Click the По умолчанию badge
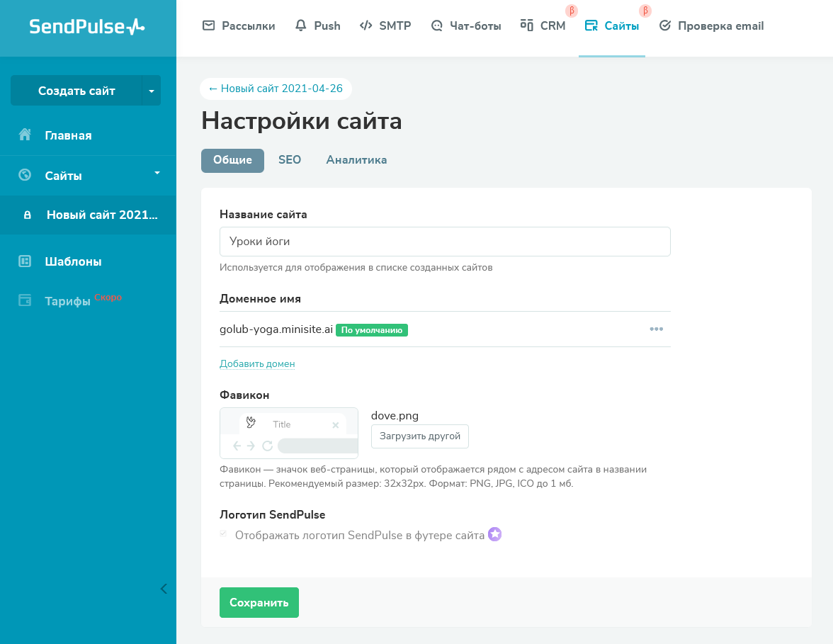The height and width of the screenshot is (644, 833). [372, 330]
